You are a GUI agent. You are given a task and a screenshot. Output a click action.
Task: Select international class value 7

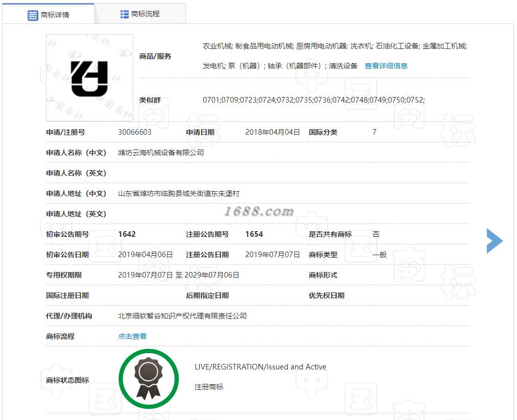(374, 132)
